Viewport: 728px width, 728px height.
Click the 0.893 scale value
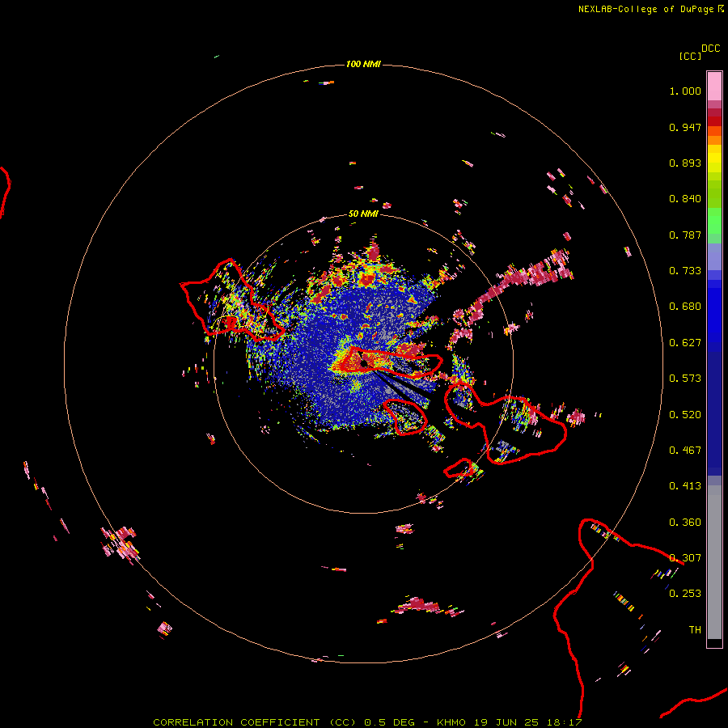pyautogui.click(x=685, y=163)
